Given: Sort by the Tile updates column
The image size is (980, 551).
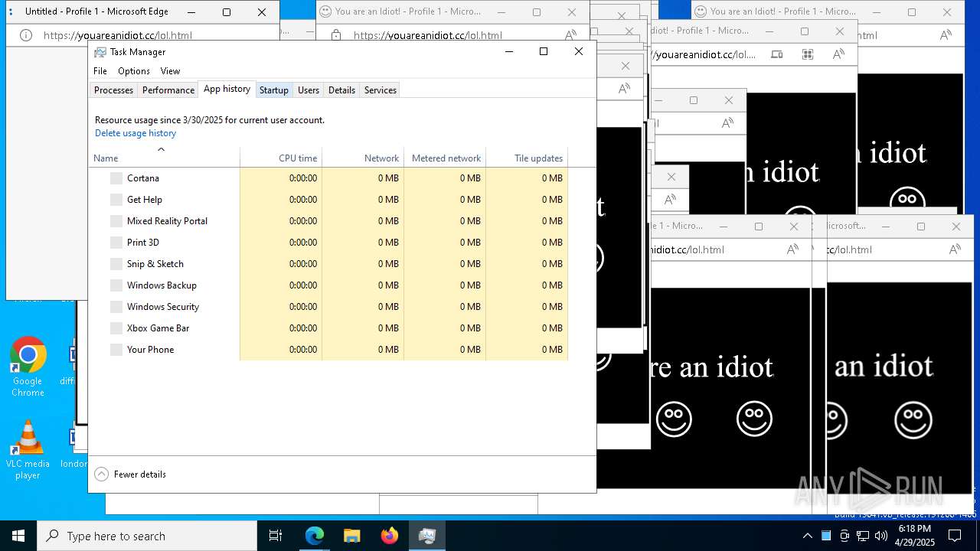Looking at the screenshot, I should click(x=527, y=158).
